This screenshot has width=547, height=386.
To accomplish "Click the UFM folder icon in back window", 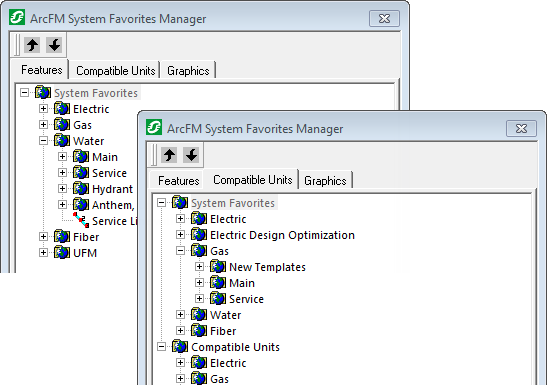I will (62, 253).
